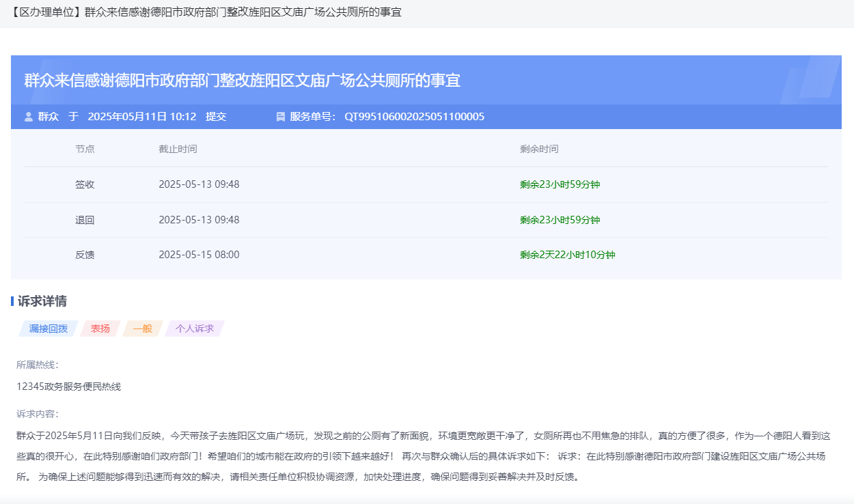Click the 节点 column header
Image resolution: width=854 pixels, height=504 pixels.
pyautogui.click(x=85, y=149)
